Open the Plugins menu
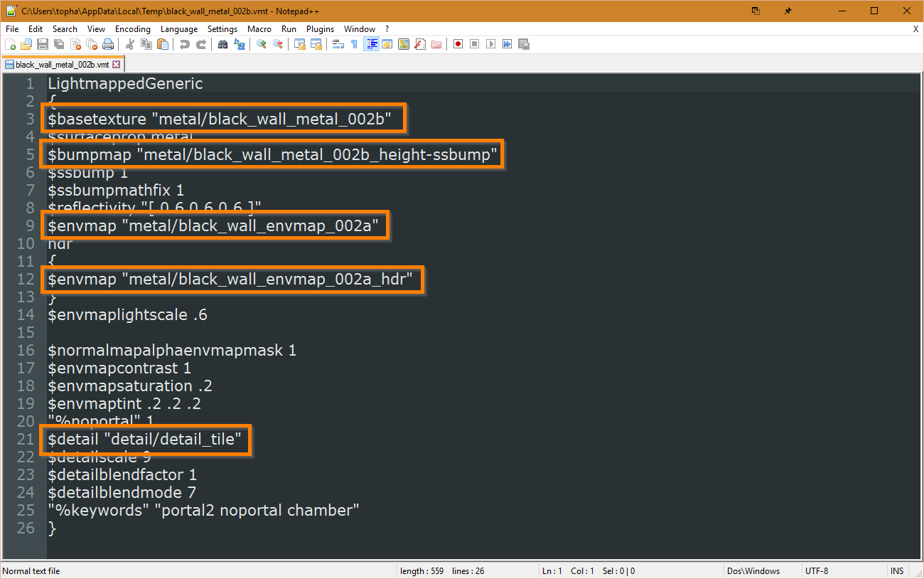Image resolution: width=924 pixels, height=579 pixels. (x=321, y=29)
